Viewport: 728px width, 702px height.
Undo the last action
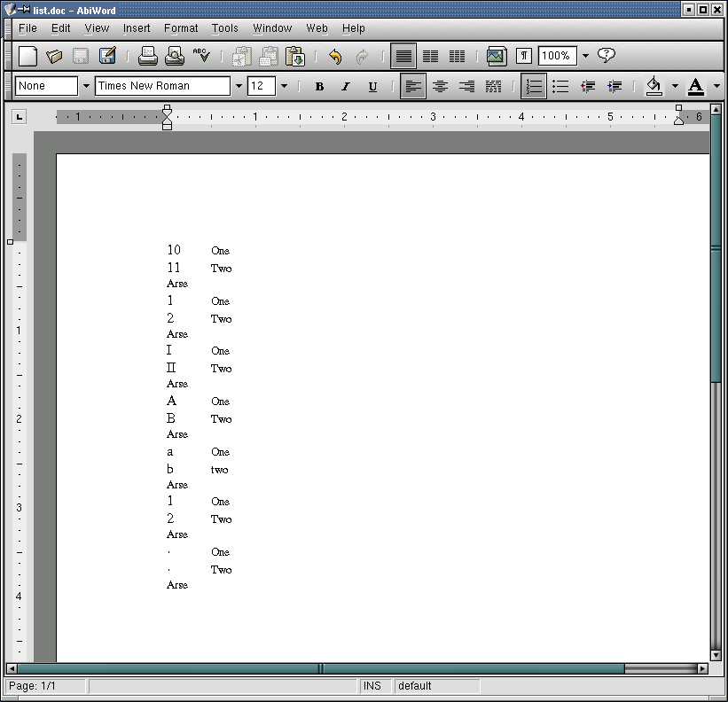[x=335, y=56]
